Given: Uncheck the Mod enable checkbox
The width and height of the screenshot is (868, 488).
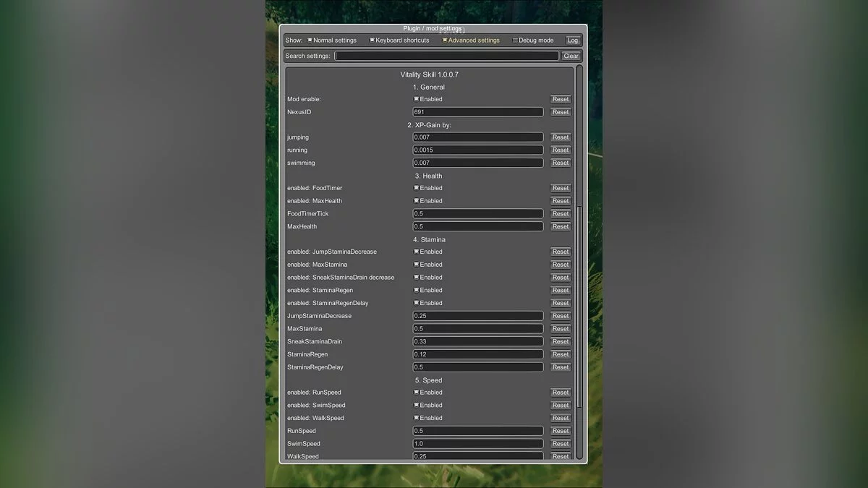Looking at the screenshot, I should [x=417, y=99].
